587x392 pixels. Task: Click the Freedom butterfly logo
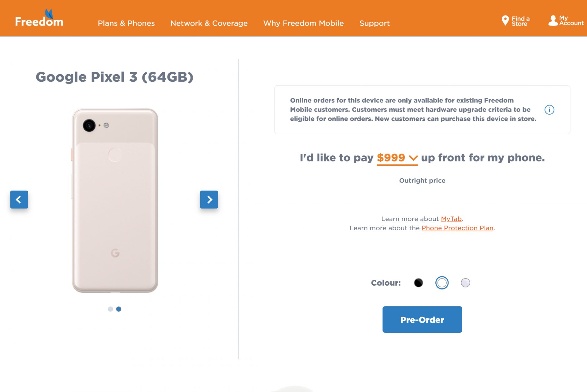tap(39, 18)
